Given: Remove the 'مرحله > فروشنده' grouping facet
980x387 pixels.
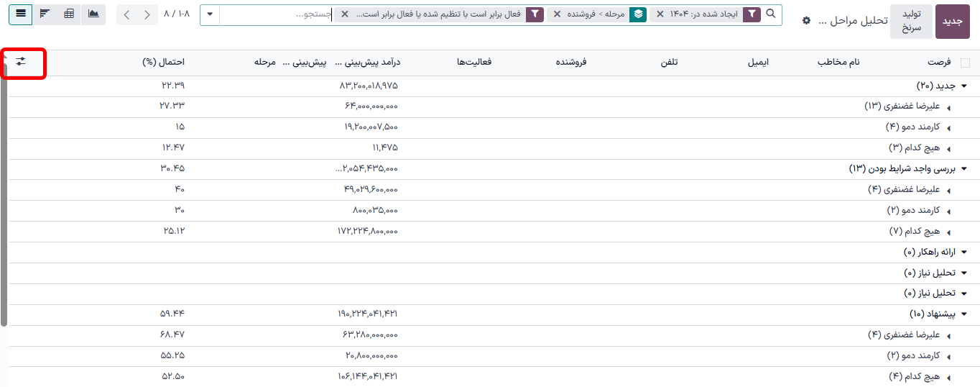Looking at the screenshot, I should point(557,14).
